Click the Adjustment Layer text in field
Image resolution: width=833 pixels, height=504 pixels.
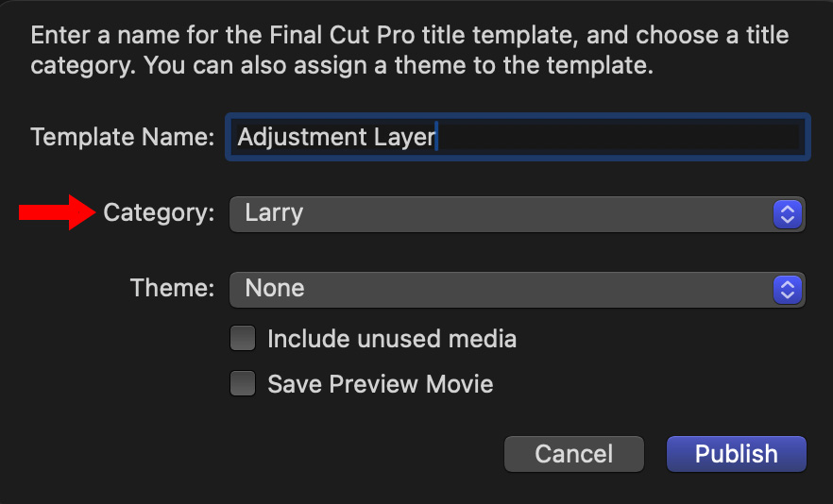pyautogui.click(x=336, y=137)
